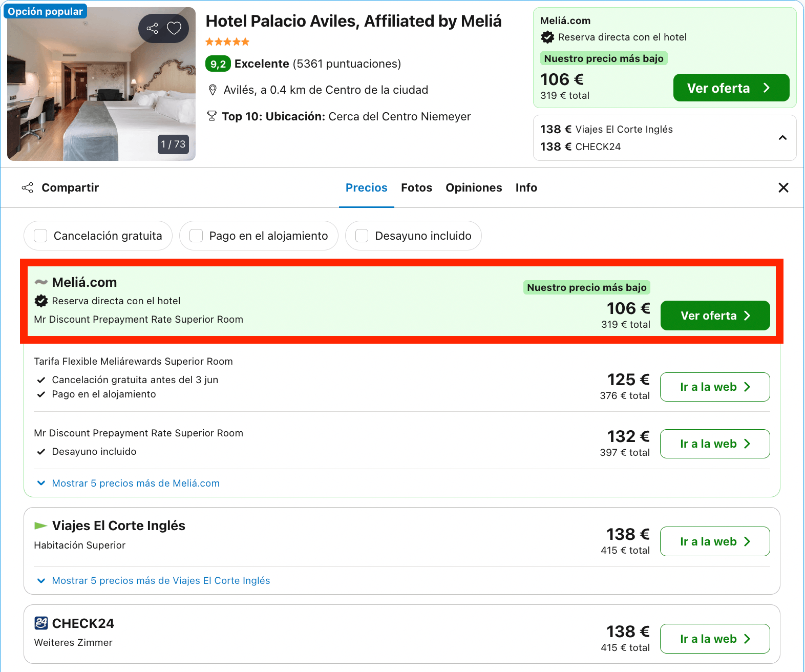
Task: Click the Cancelación gratuita antes del 3 jun text
Action: click(135, 380)
